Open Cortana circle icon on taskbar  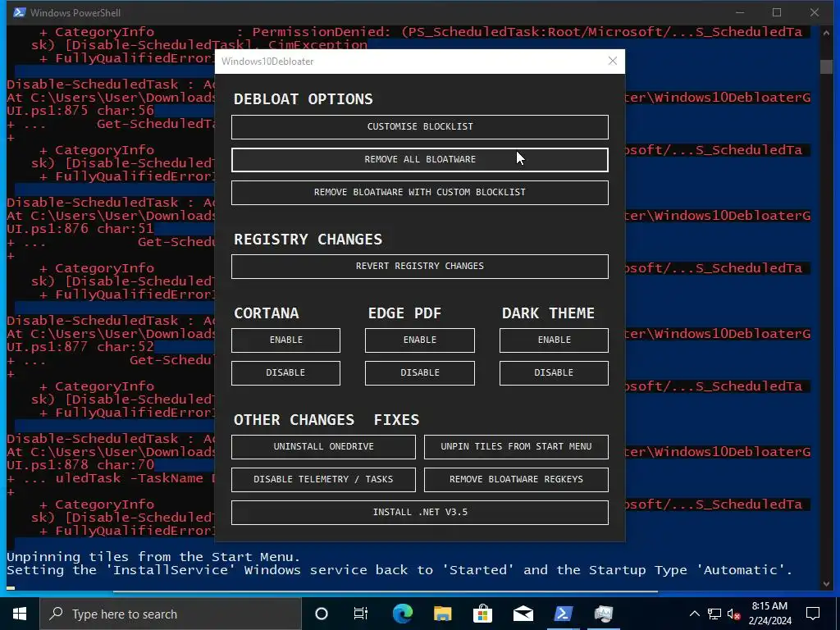322,614
